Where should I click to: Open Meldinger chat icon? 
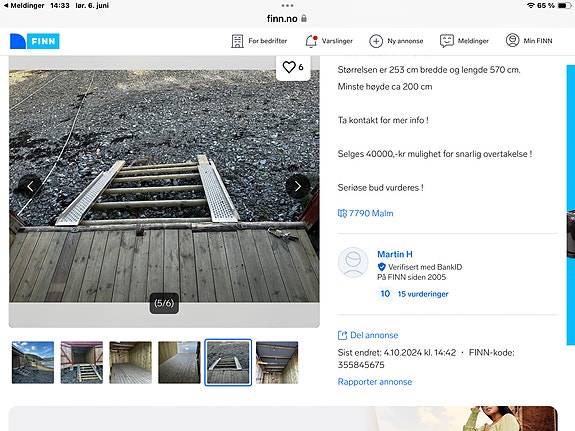pos(447,41)
